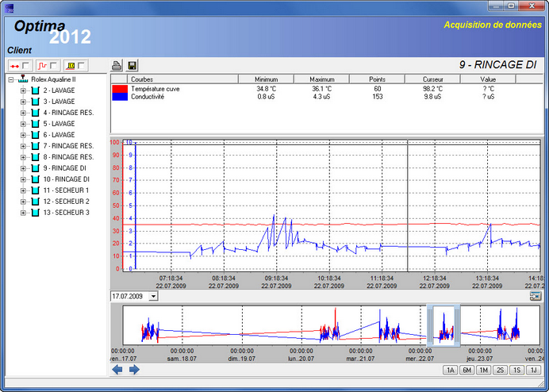
Task: Click the tank icon for 7 - RINCAGE RES.
Action: [36, 146]
